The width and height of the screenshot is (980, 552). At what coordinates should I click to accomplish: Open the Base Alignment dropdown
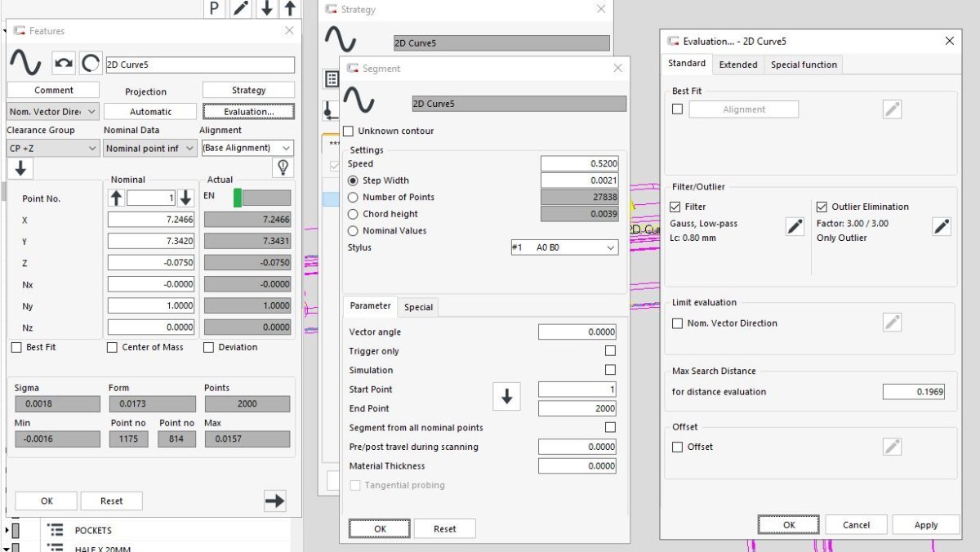click(x=247, y=148)
